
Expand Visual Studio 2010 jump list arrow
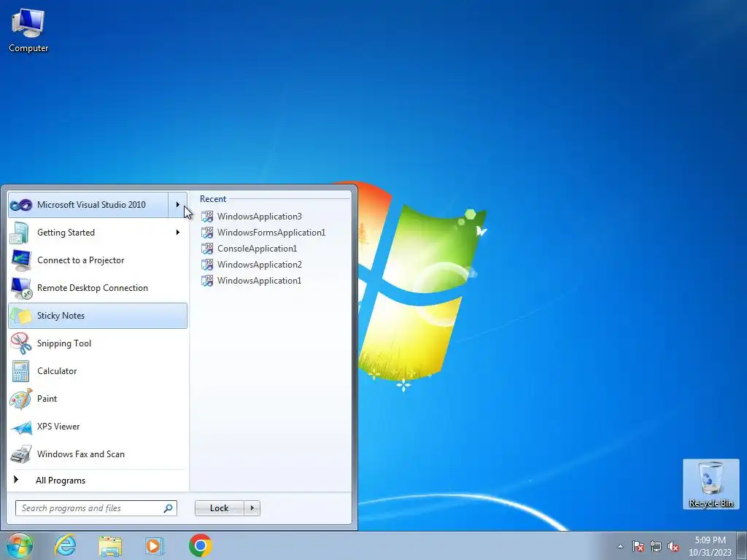point(178,205)
